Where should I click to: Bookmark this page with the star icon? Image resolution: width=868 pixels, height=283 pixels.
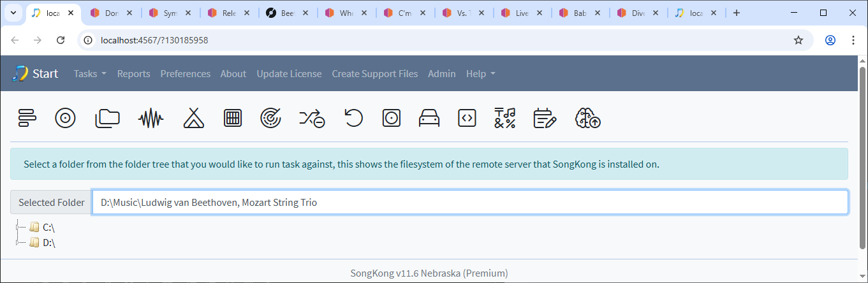point(798,40)
